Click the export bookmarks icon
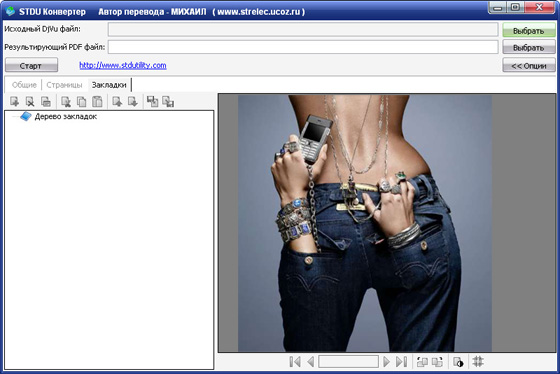 click(168, 101)
